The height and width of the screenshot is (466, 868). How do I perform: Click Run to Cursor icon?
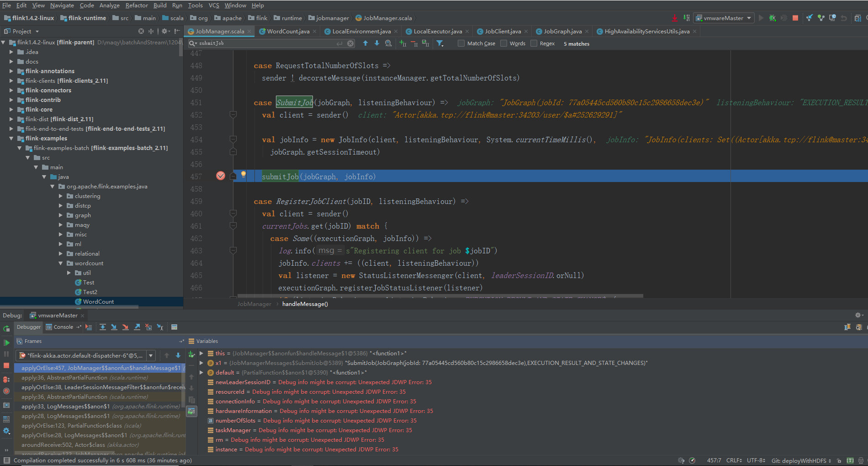point(160,327)
